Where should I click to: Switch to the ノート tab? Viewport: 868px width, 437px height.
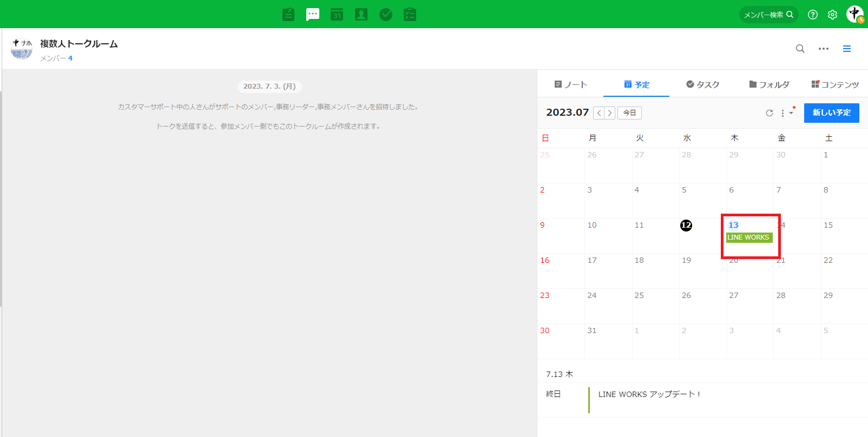click(x=571, y=84)
